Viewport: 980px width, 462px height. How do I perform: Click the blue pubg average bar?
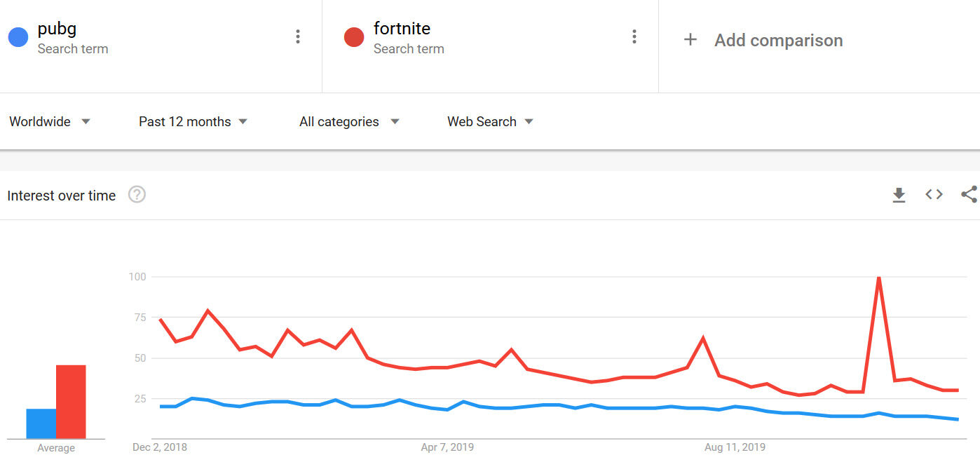pos(41,423)
